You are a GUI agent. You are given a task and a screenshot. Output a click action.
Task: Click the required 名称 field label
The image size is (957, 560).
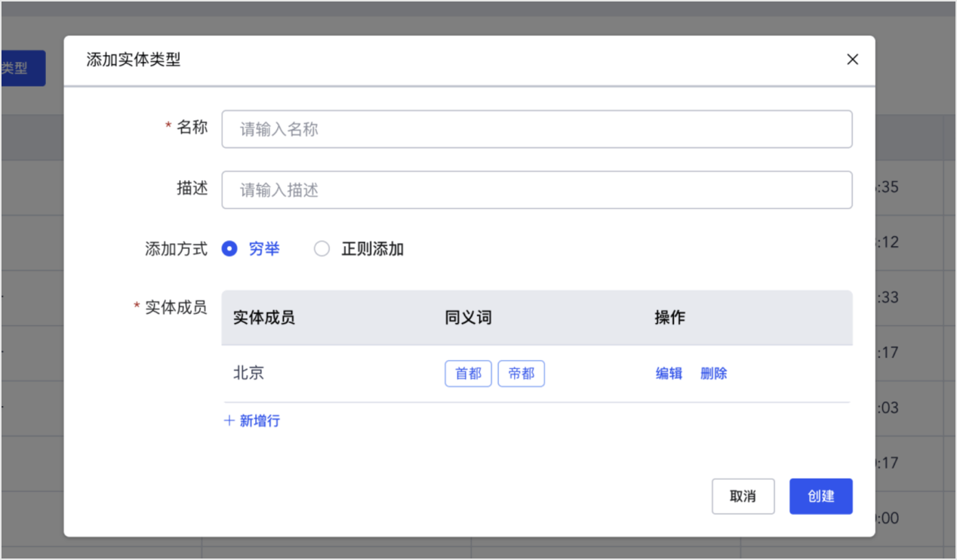192,128
